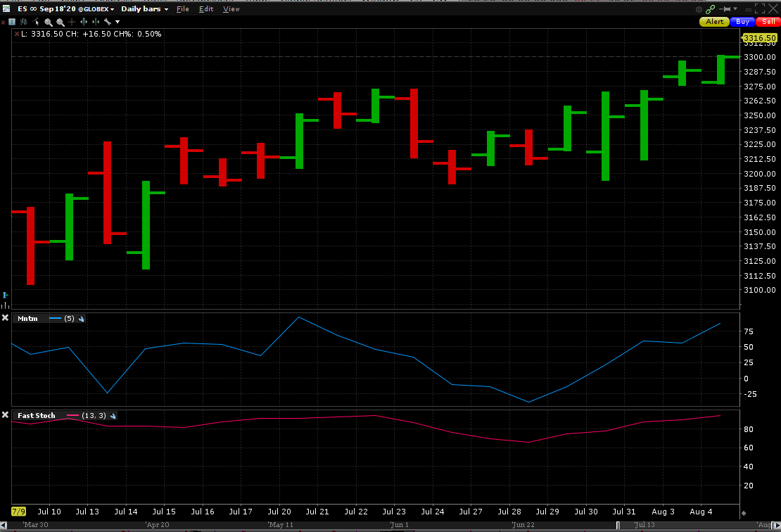The height and width of the screenshot is (532, 781).
Task: Click the time axis arrow icon
Action: [x=744, y=513]
